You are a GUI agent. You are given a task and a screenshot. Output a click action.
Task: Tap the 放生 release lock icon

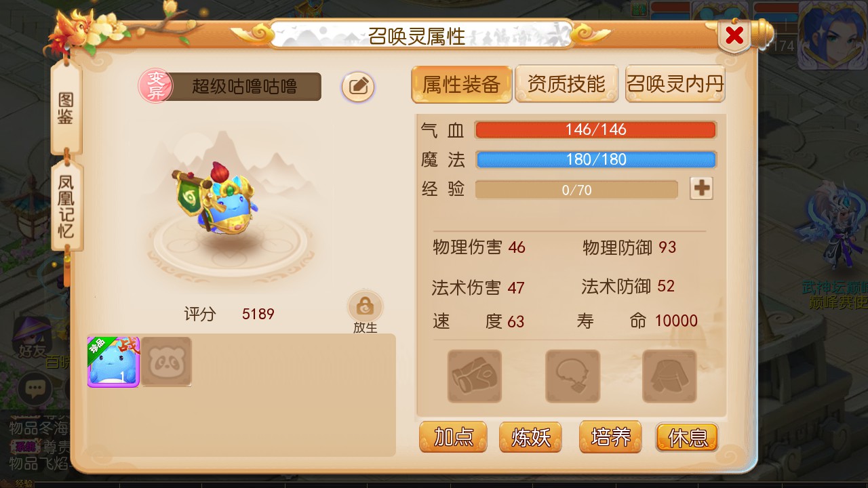coord(365,306)
